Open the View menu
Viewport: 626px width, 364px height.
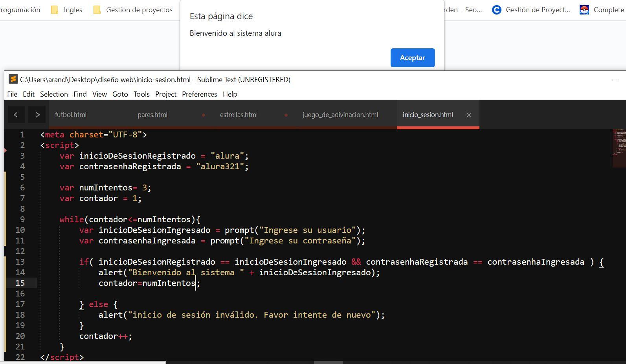[99, 94]
